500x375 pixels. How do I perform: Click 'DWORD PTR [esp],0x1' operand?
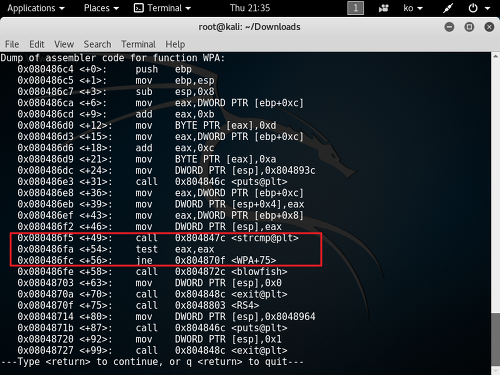[228, 339]
